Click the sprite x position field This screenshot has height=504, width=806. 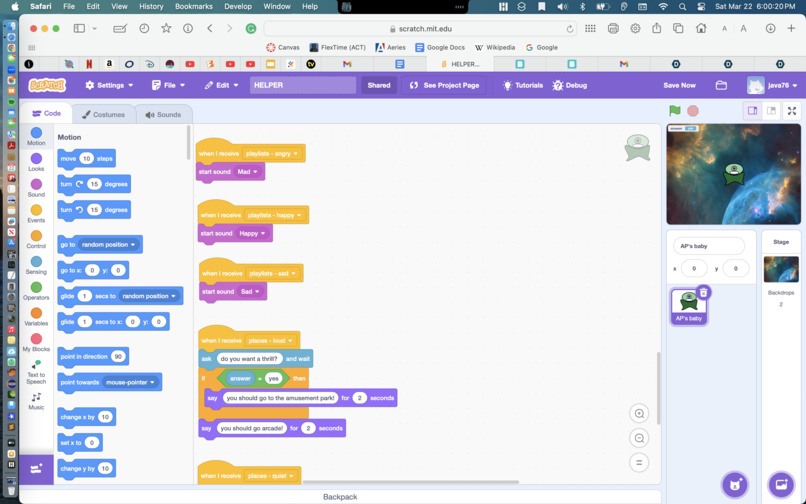[x=694, y=268]
